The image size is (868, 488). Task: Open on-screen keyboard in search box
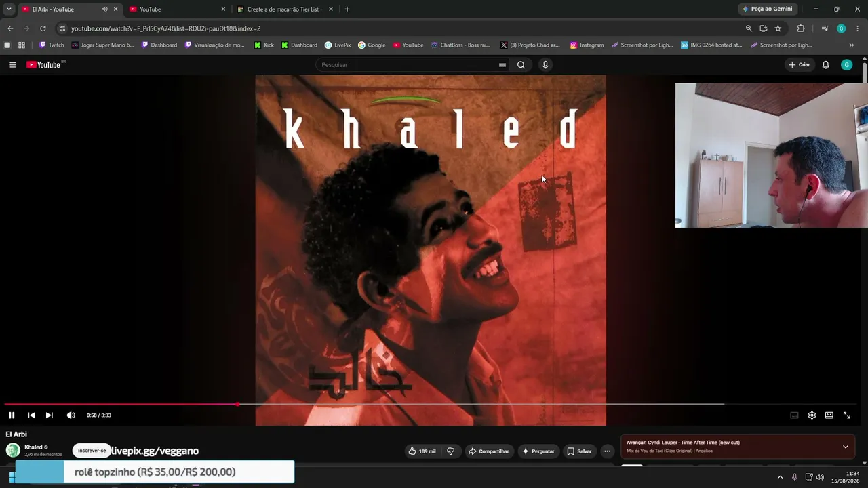[502, 65]
